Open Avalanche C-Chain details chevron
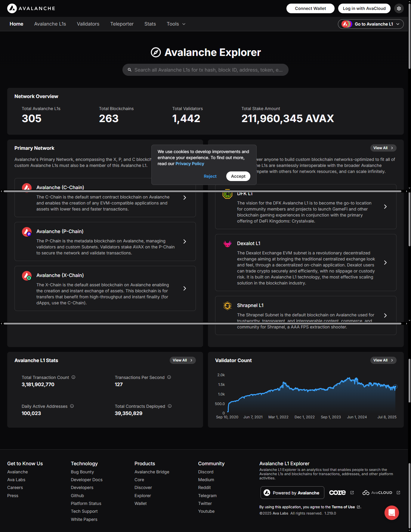The width and height of the screenshot is (411, 532). click(x=185, y=198)
